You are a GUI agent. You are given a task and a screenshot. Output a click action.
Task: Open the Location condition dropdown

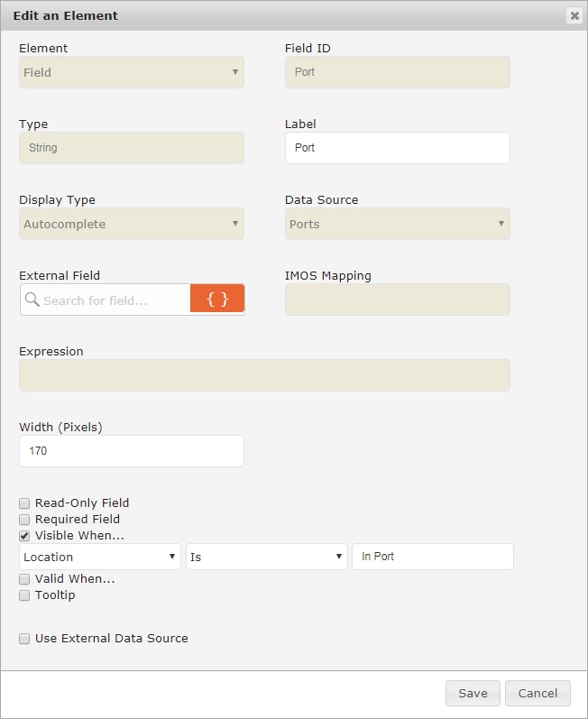[x=100, y=557]
